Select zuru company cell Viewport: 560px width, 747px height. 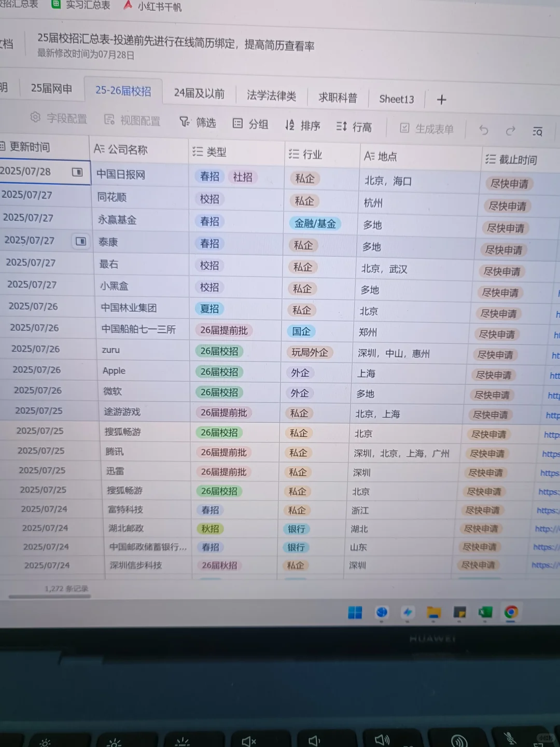pyautogui.click(x=145, y=350)
